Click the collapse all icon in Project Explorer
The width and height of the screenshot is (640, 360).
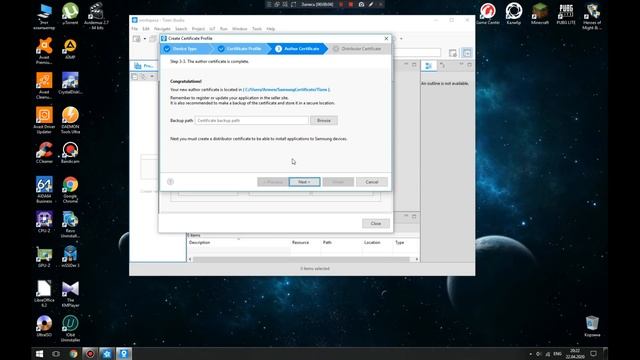coord(135,77)
